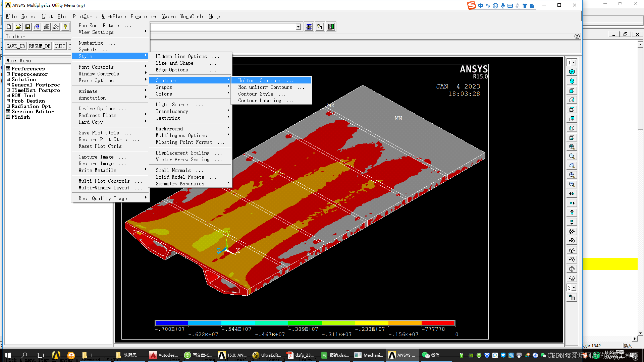Screen dimensions: 644x362
Task: Click the Print icon in toolbar
Action: coord(47,27)
